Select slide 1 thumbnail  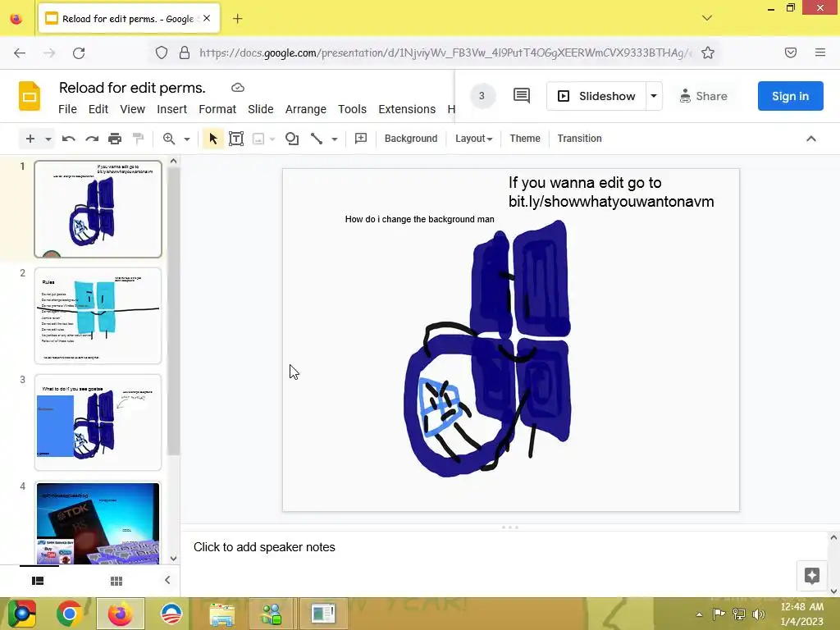click(x=98, y=209)
